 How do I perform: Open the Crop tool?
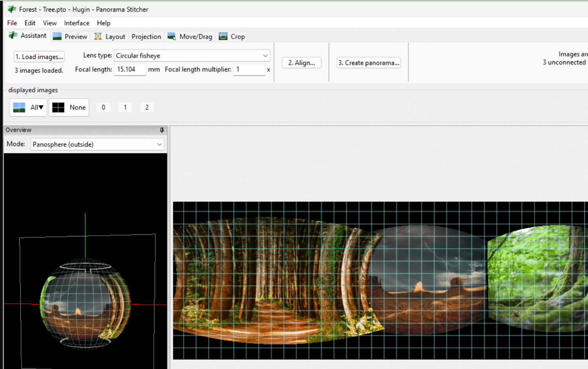pyautogui.click(x=223, y=36)
